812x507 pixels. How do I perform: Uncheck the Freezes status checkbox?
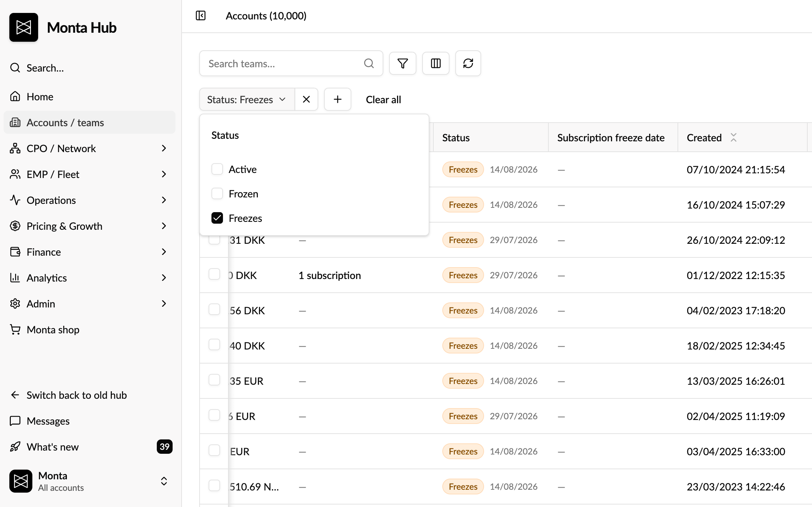[217, 218]
